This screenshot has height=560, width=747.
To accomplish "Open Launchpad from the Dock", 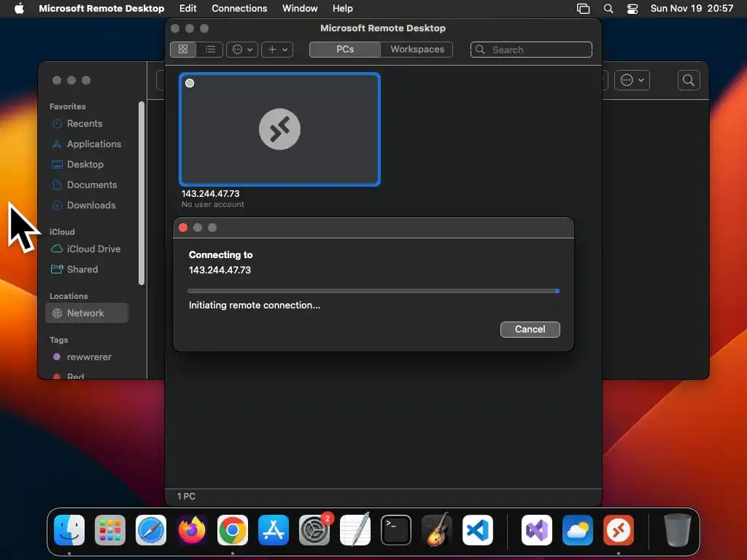I will [x=110, y=530].
